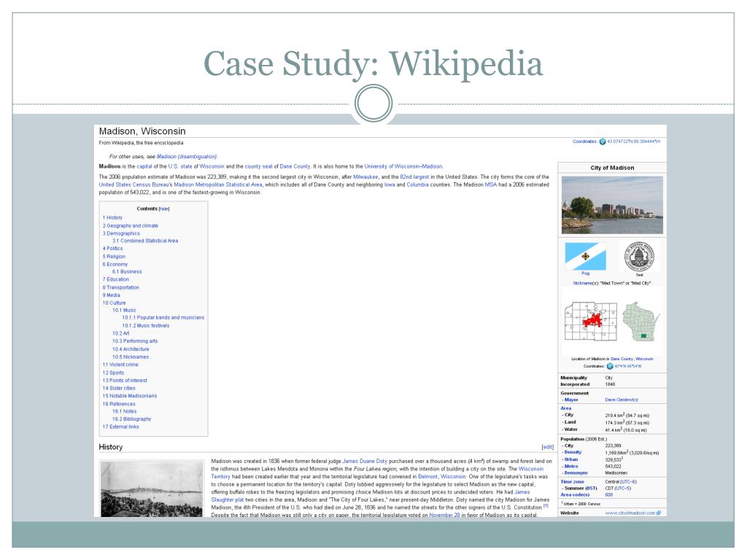
Task: Click the external link icon beside www.cityofmadison.com
Action: coord(659,513)
